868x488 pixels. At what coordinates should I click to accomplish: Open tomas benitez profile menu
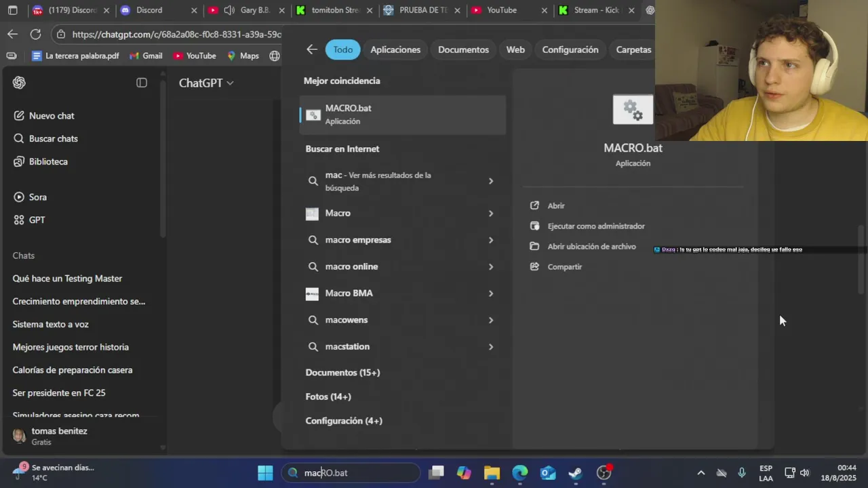click(83, 436)
